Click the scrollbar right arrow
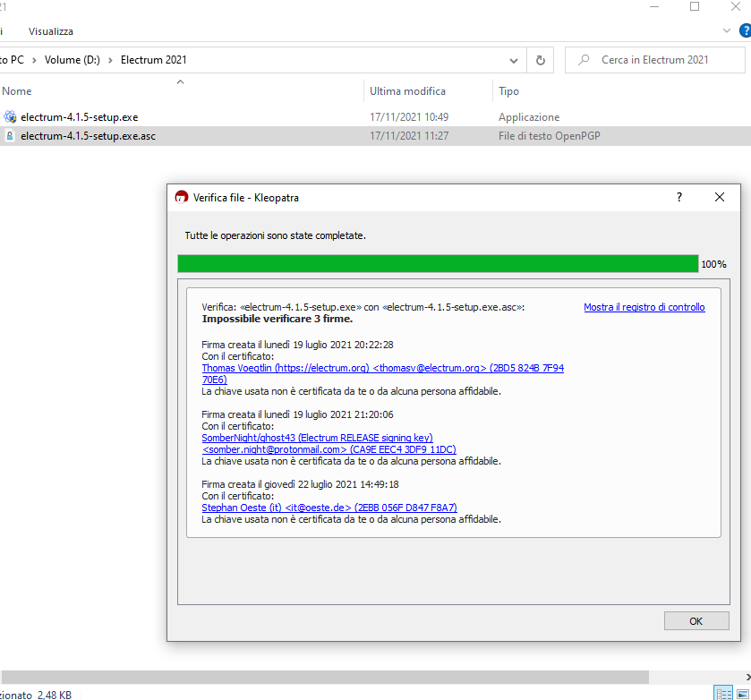751x700 pixels. point(747,677)
